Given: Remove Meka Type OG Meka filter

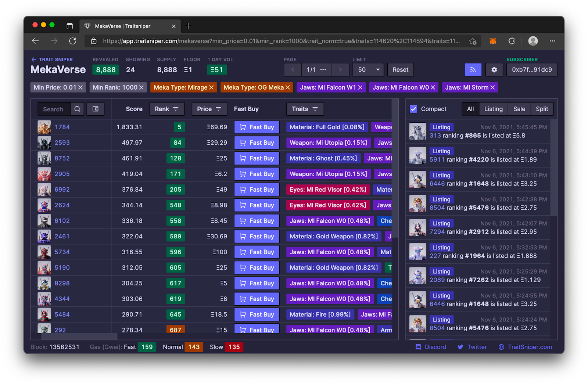Looking at the screenshot, I should 288,87.
